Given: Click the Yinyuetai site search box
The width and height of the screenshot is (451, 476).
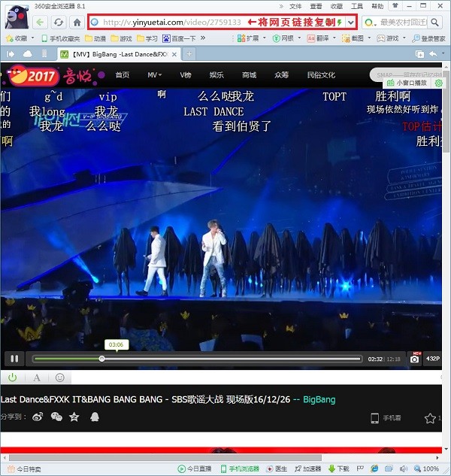Looking at the screenshot, I should [405, 74].
